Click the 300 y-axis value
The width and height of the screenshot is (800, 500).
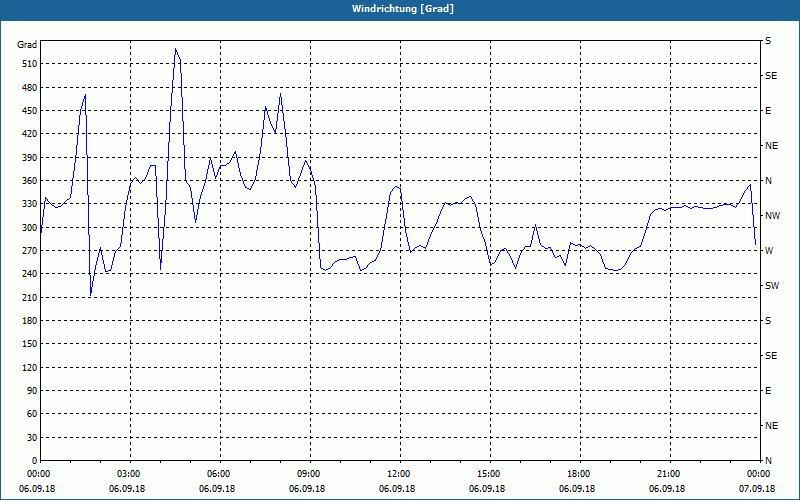pos(30,227)
